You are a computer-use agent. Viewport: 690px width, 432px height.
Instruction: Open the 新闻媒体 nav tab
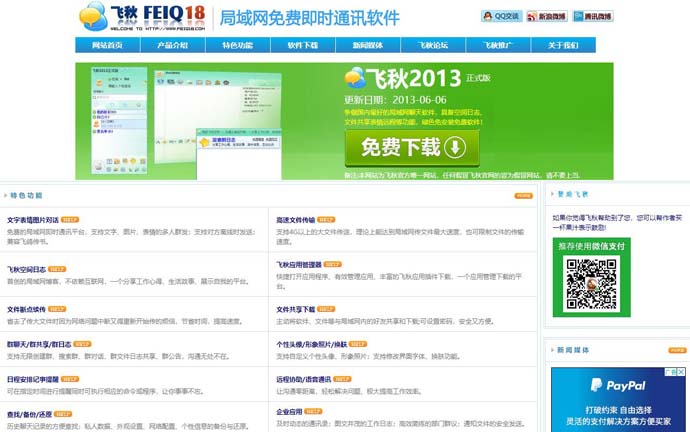pyautogui.click(x=368, y=45)
